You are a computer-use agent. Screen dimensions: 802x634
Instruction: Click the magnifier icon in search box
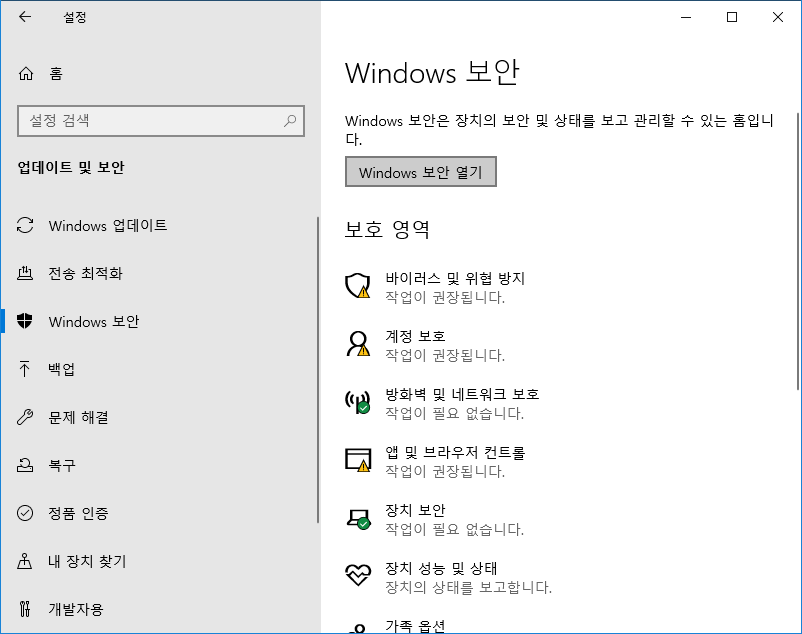(x=290, y=121)
